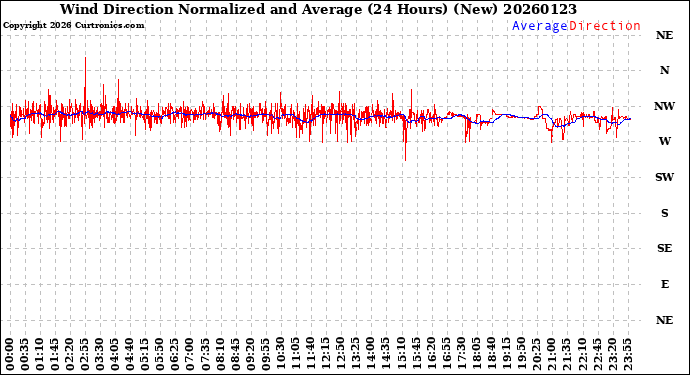
Task: Click the 03:30 time axis label
Action: pyautogui.click(x=100, y=354)
